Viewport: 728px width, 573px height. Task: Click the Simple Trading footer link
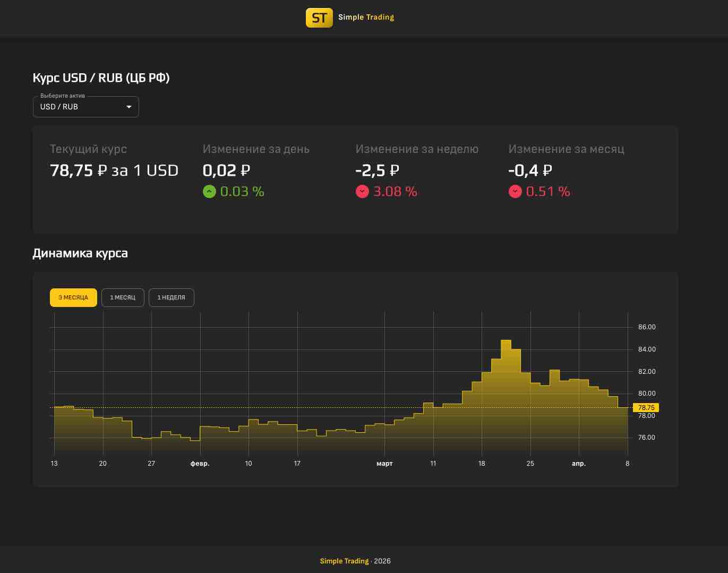point(344,561)
